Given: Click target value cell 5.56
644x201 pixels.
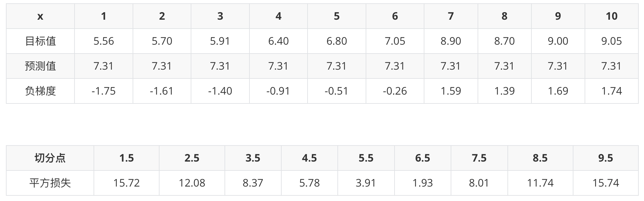Looking at the screenshot, I should point(104,41).
